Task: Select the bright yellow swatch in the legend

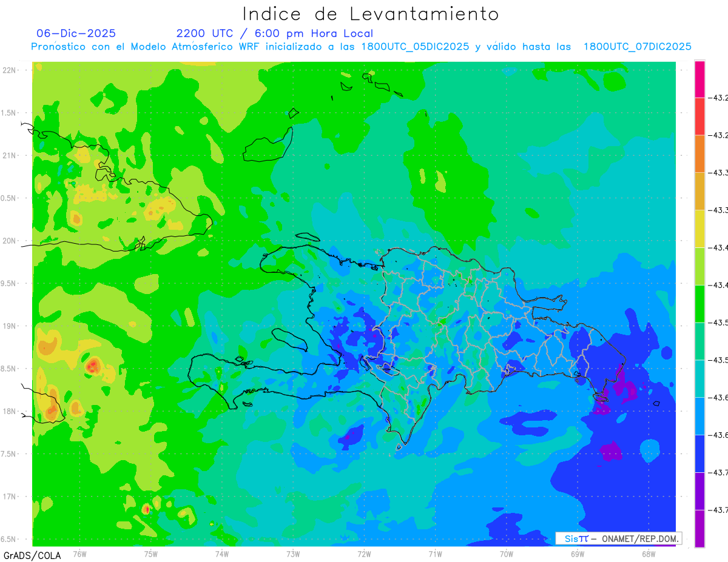Action: tap(699, 229)
